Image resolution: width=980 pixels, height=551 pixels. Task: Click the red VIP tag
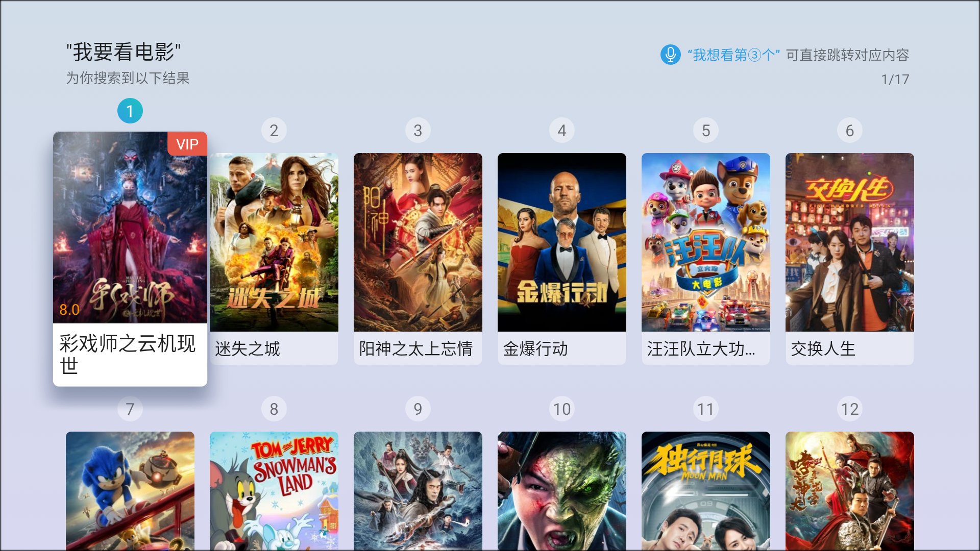pyautogui.click(x=187, y=144)
